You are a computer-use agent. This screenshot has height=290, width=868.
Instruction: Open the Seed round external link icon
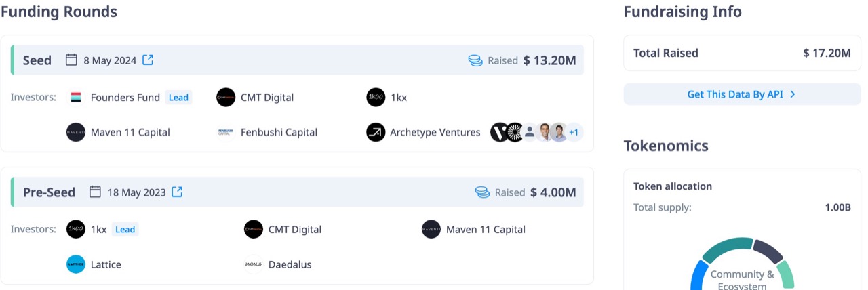pyautogui.click(x=148, y=60)
